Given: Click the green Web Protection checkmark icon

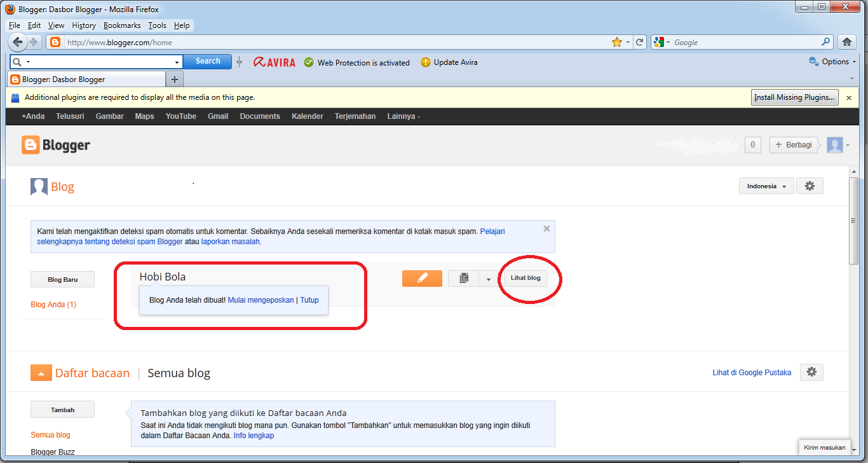Looking at the screenshot, I should click(x=309, y=62).
